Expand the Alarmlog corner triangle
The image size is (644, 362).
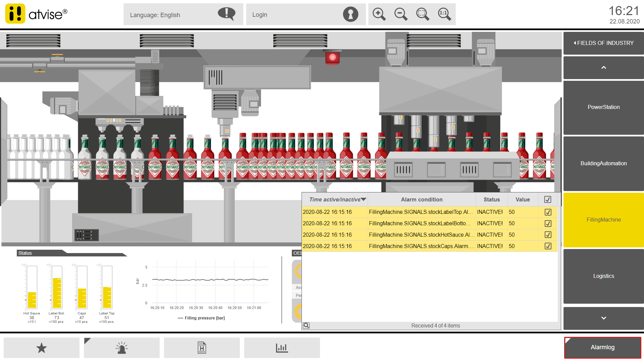click(568, 341)
